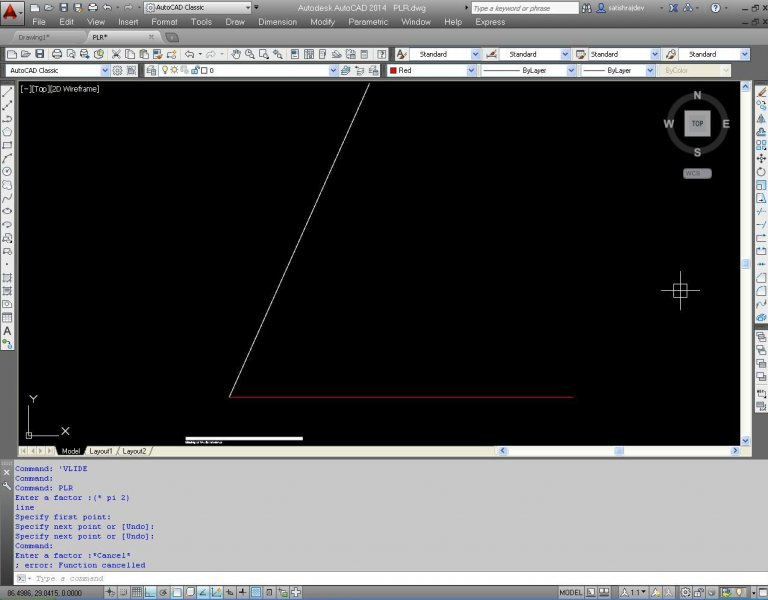Click the WCS coordinate system button

click(x=696, y=173)
